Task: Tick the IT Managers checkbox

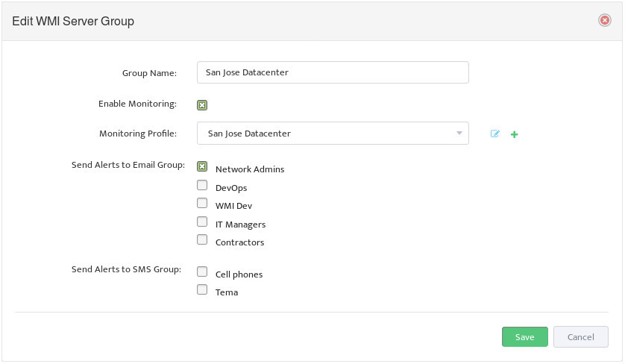Action: tap(202, 222)
